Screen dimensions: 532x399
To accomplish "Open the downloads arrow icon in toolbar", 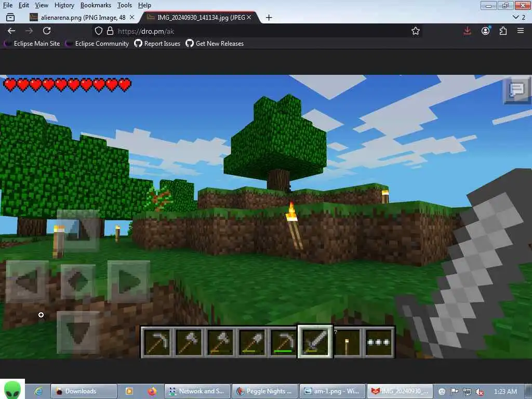I will tap(467, 31).
